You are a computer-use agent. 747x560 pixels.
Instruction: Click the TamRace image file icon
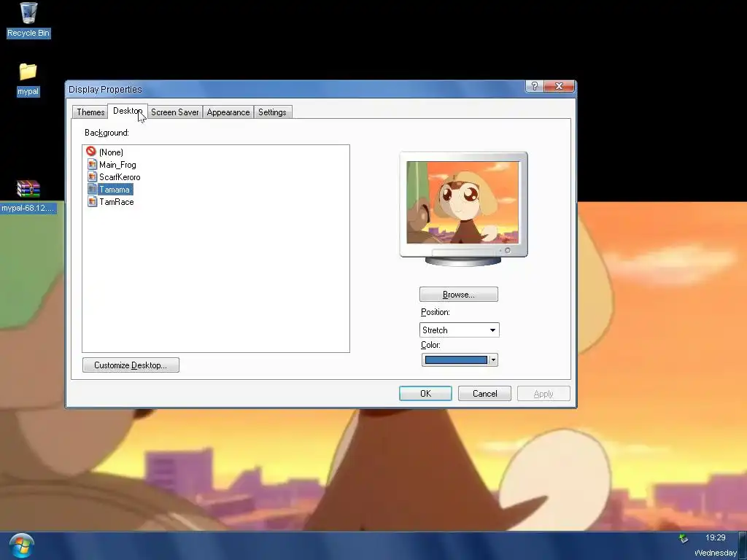tap(93, 201)
